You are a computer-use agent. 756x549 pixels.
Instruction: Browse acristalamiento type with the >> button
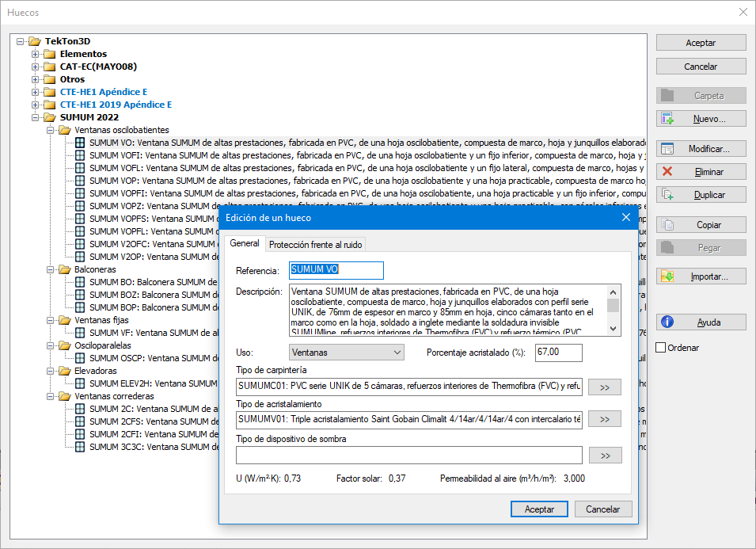(605, 419)
